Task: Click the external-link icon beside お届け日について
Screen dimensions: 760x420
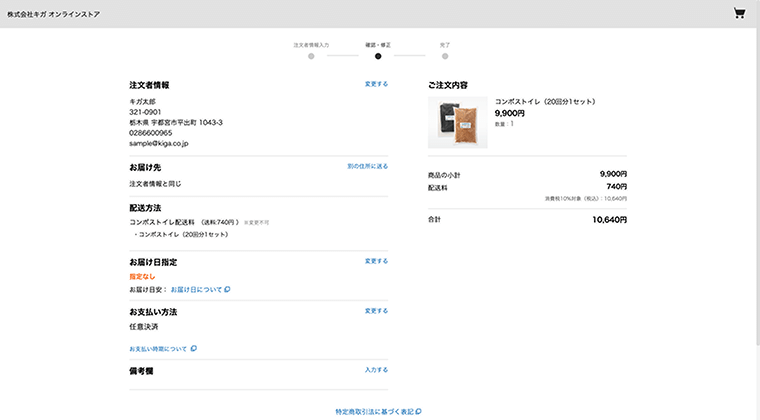Action: point(227,290)
